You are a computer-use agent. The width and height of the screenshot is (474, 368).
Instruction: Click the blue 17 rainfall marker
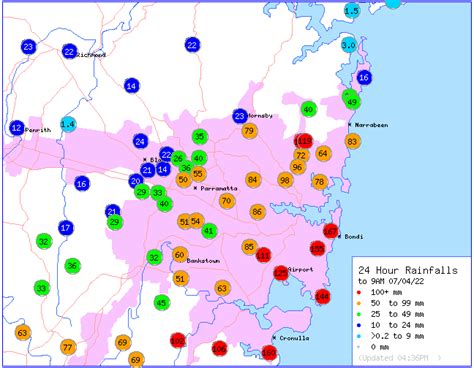pyautogui.click(x=66, y=228)
